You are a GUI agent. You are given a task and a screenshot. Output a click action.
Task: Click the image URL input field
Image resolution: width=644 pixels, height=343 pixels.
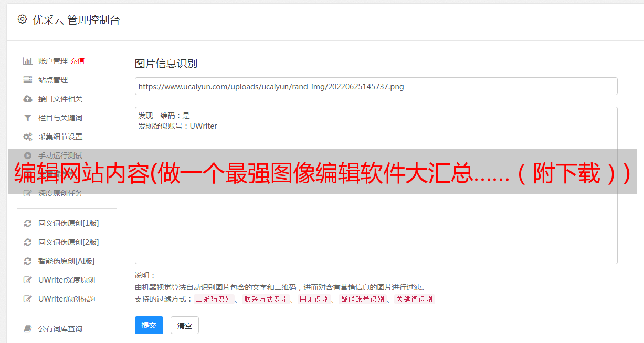pos(376,86)
